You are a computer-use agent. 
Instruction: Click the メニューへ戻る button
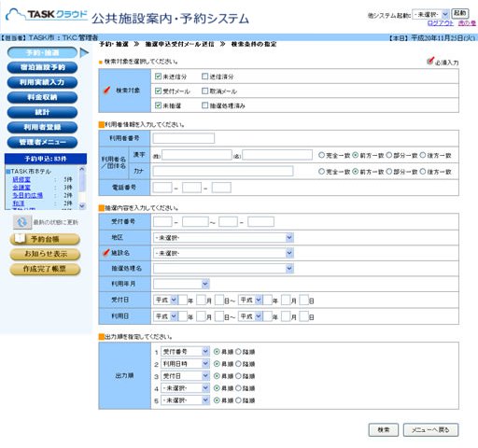click(430, 429)
